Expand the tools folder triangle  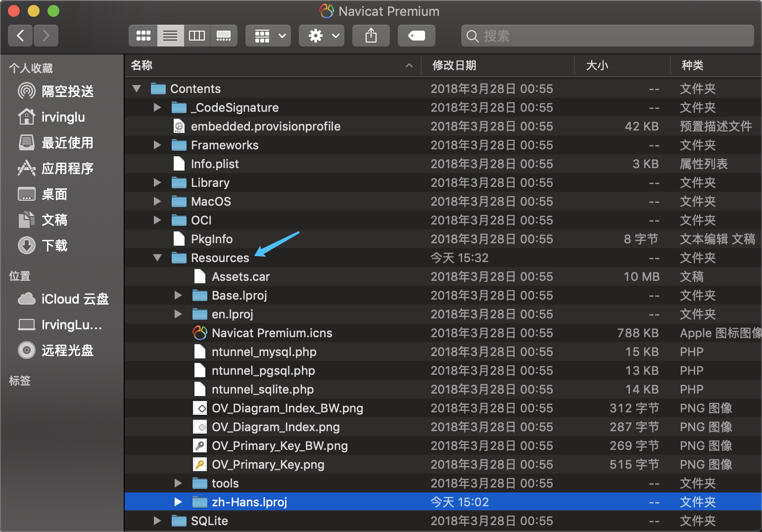point(178,484)
